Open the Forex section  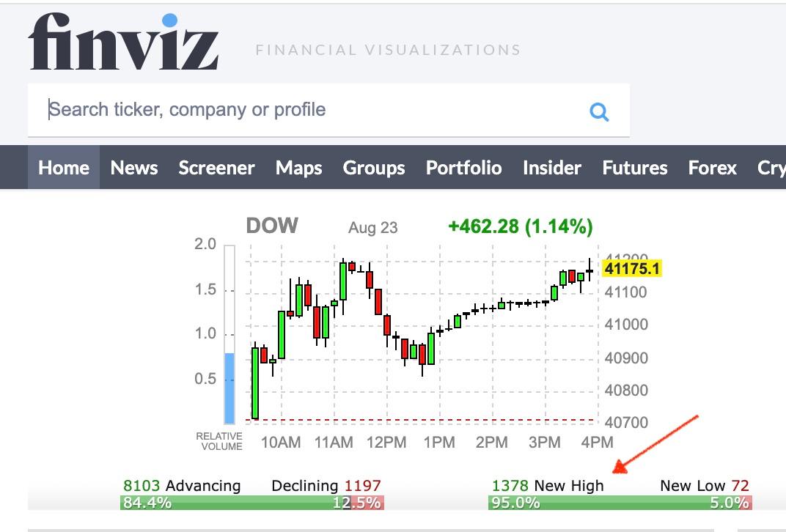click(x=712, y=168)
